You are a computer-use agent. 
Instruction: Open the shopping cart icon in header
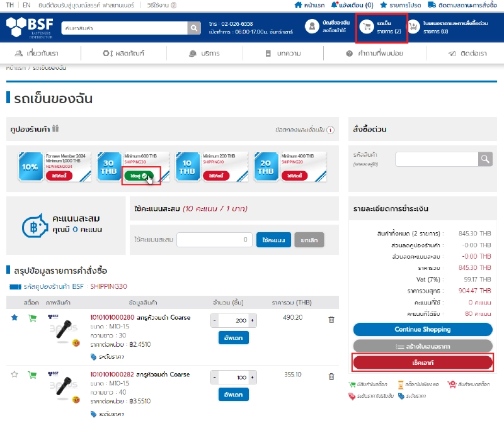[366, 26]
